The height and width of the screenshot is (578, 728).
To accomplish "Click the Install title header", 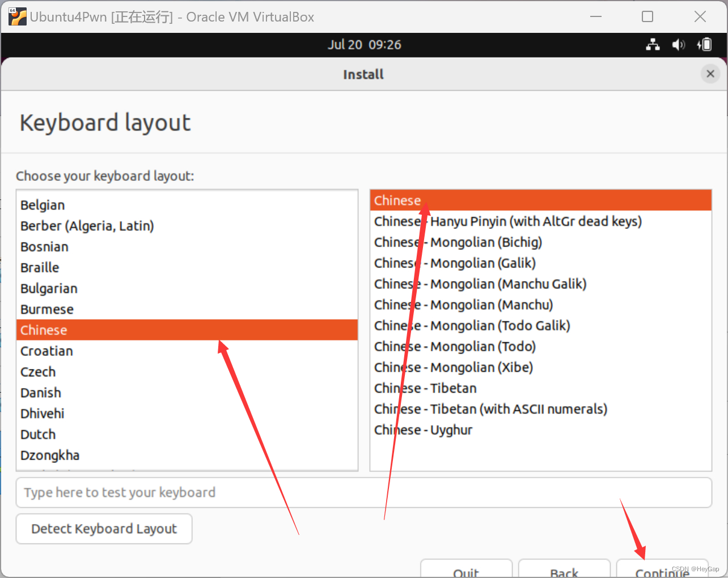I will [363, 74].
